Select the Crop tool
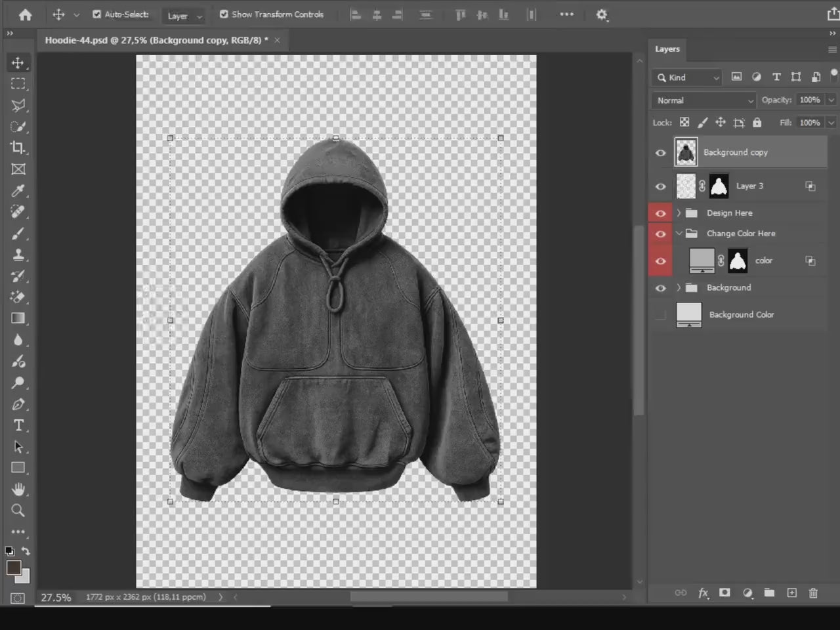This screenshot has height=630, width=840. 18,148
